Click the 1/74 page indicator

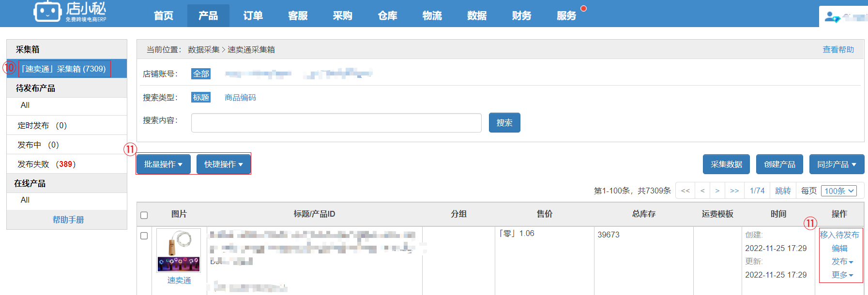coord(757,191)
